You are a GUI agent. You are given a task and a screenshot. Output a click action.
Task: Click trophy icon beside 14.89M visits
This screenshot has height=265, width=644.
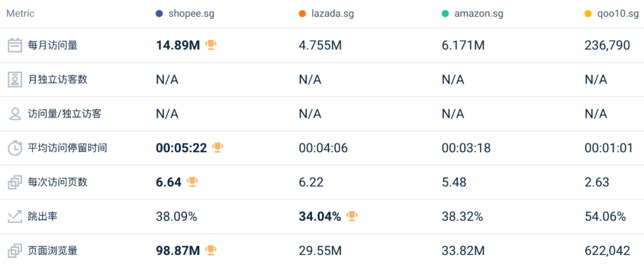pyautogui.click(x=210, y=45)
